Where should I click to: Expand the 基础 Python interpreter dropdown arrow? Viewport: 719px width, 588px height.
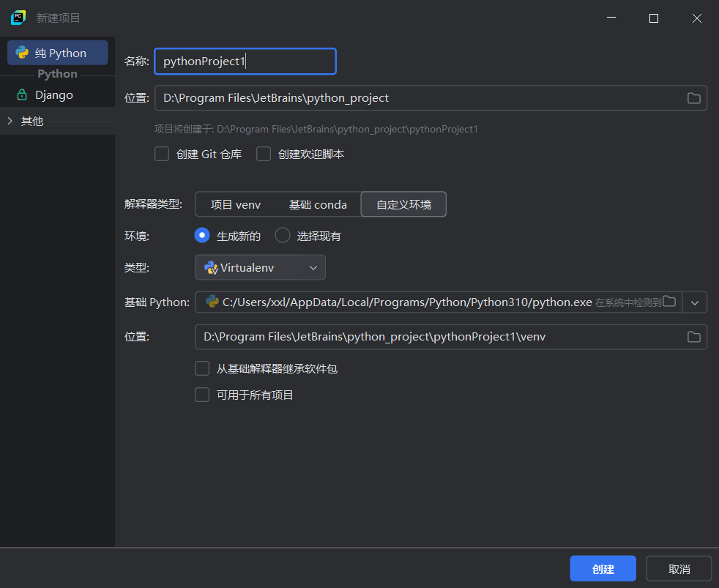click(695, 302)
